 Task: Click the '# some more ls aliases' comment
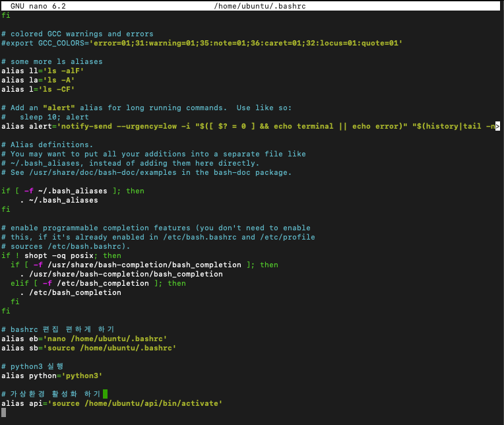pyautogui.click(x=51, y=61)
